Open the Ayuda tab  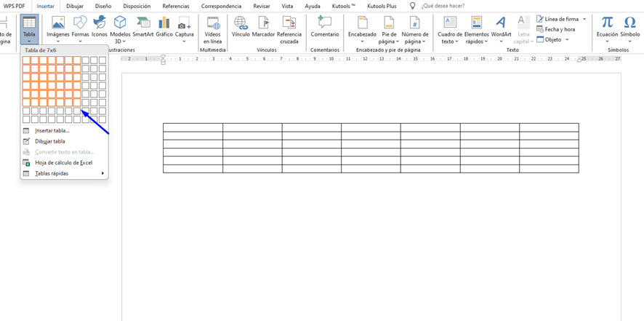(312, 6)
